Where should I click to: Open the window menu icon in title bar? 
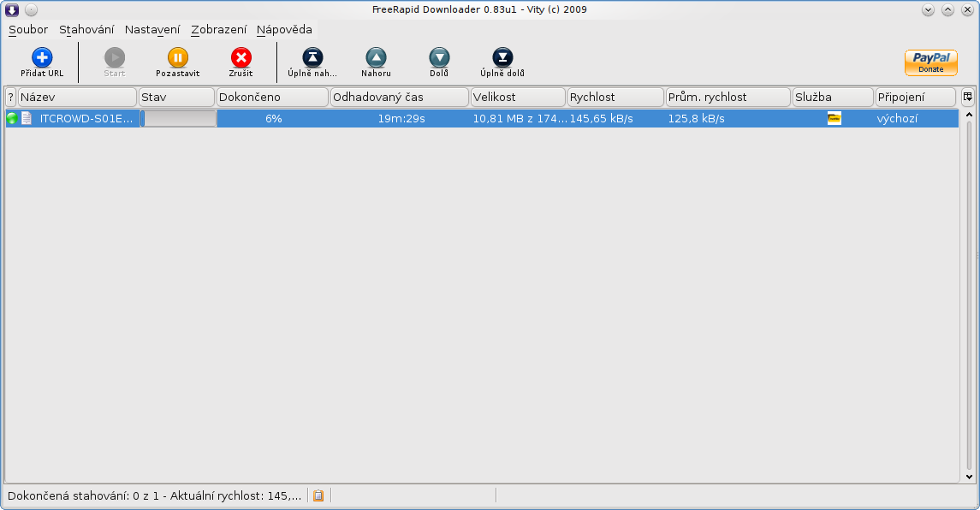[x=12, y=10]
